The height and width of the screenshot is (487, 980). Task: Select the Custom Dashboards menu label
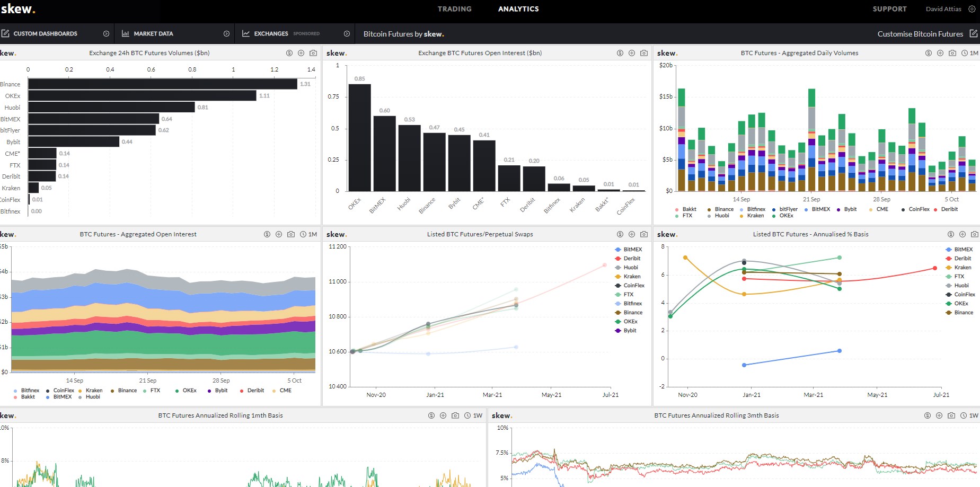coord(46,33)
